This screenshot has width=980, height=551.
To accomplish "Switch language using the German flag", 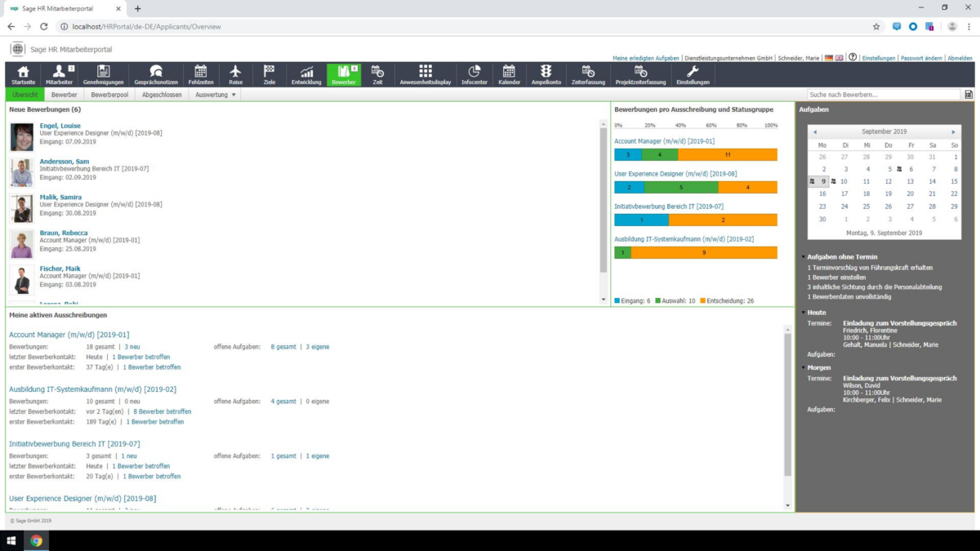I will pos(828,58).
